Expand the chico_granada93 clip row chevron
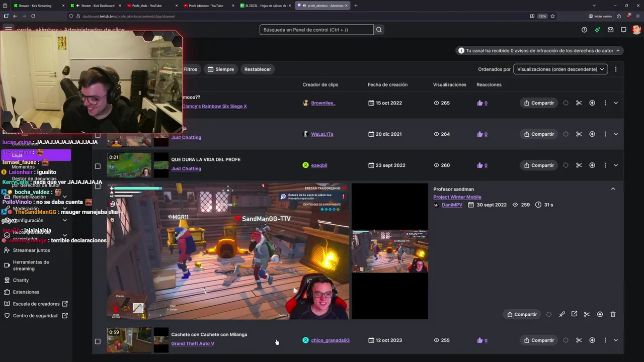Viewport: 644px width, 362px height. pos(615,340)
